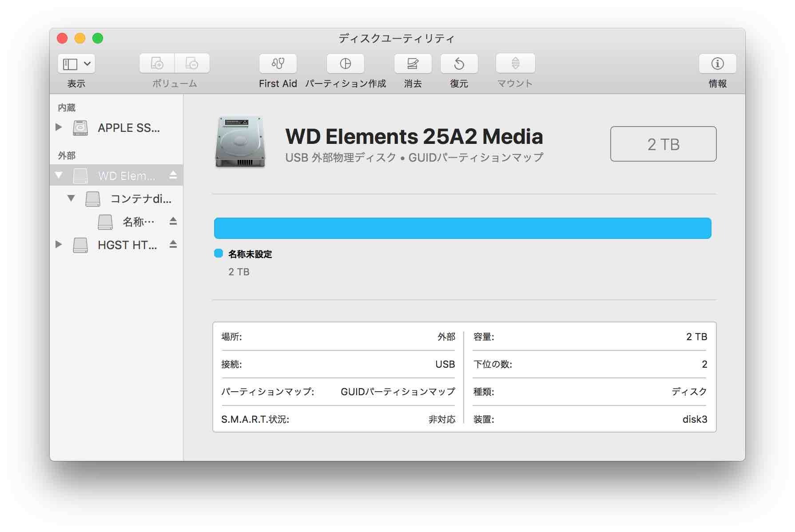Click the large WD Elements disk image
This screenshot has height=532, width=795.
click(x=240, y=142)
